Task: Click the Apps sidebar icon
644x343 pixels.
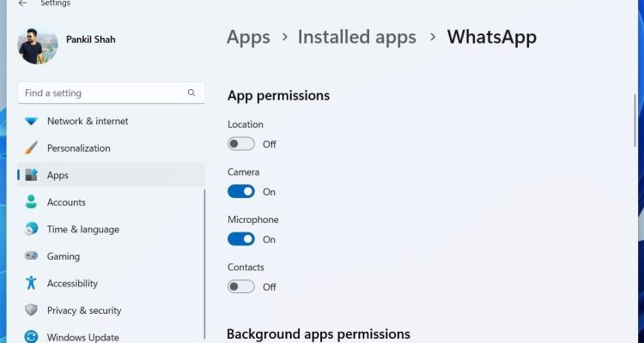Action: [x=31, y=175]
